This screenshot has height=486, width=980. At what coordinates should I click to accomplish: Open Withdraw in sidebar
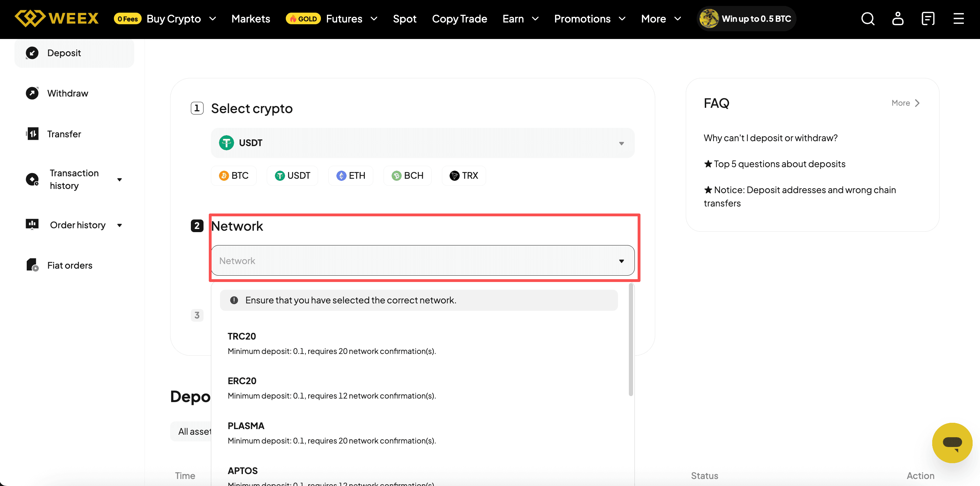coord(74,93)
